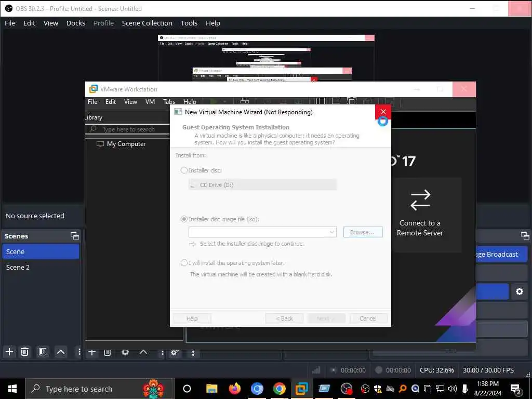Click VMware send Ctrl+Alt+Del toolbar icon
Screen dimensions: 532x399
coord(245,101)
